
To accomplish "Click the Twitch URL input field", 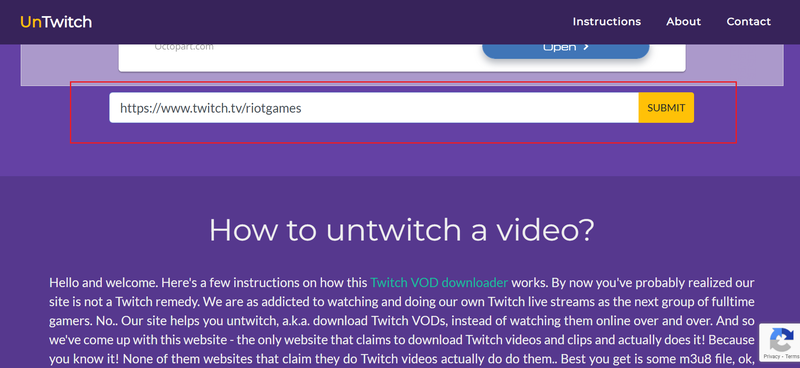I will (374, 108).
